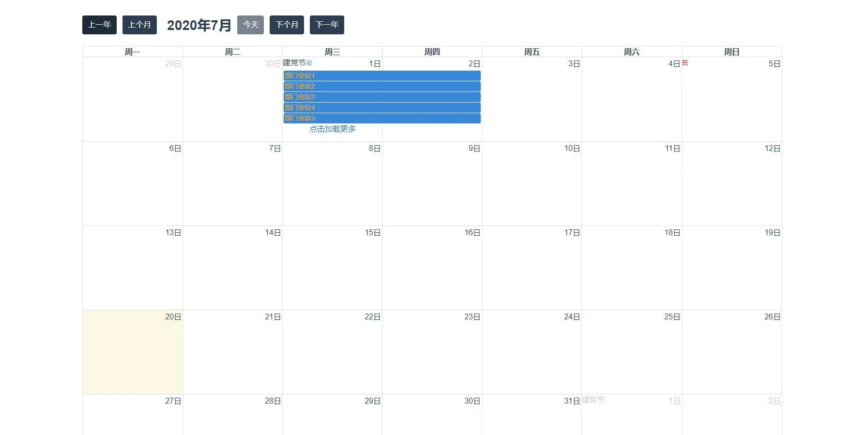This screenshot has height=435, width=868.
Task: Click the blue 假 holiday marker on 1日
Action: pyautogui.click(x=309, y=63)
